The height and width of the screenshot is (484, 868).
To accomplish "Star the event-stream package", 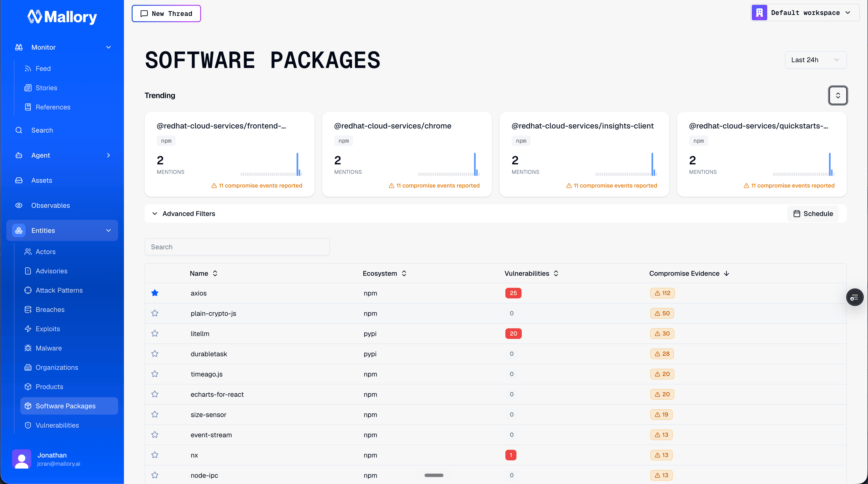I will click(x=155, y=435).
